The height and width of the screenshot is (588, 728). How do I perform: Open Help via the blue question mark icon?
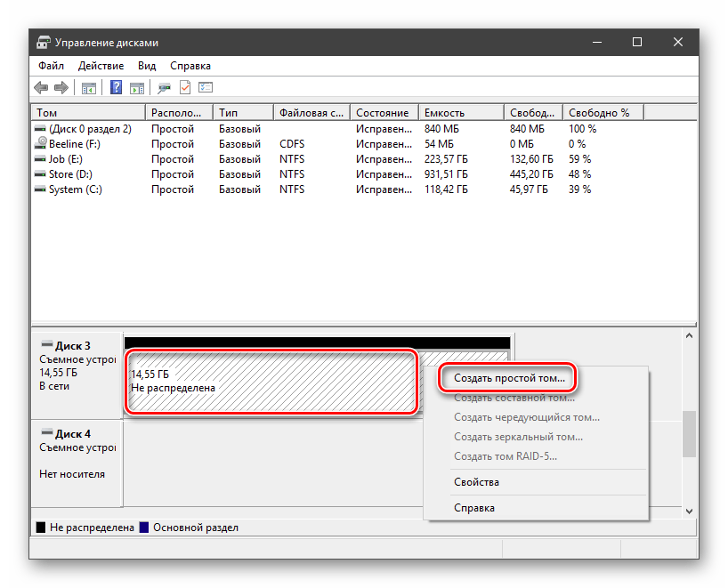pos(116,87)
